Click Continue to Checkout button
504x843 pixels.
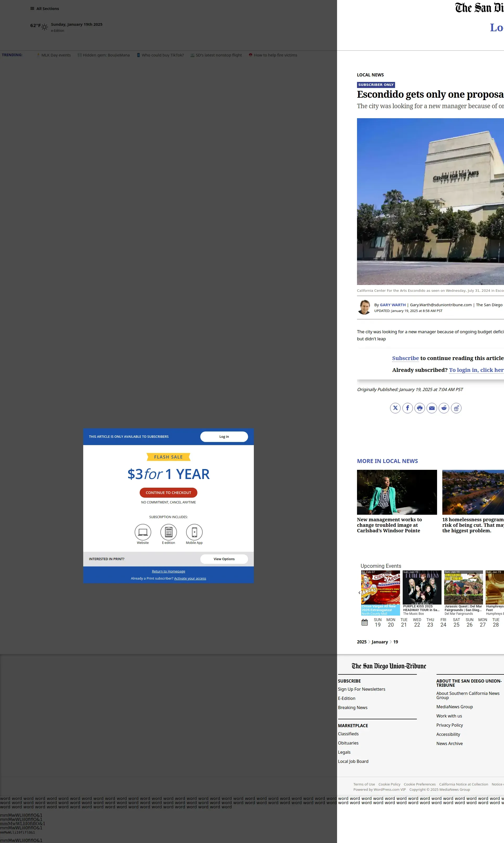tap(168, 492)
